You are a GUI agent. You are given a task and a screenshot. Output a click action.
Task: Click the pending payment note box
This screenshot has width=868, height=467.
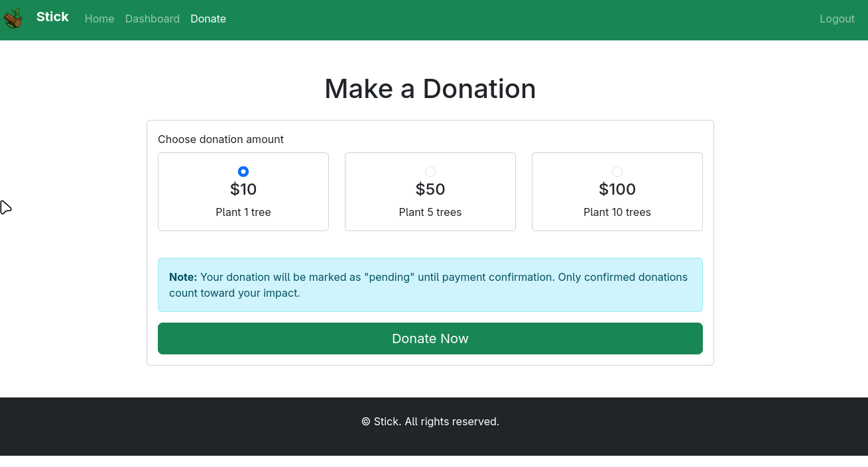pyautogui.click(x=430, y=285)
